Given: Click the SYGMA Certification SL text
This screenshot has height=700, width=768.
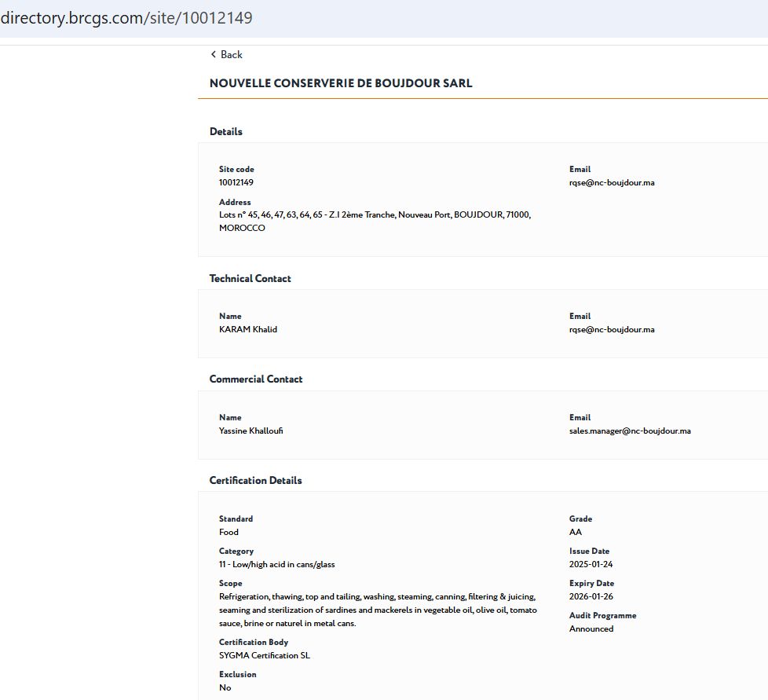Looking at the screenshot, I should 265,655.
